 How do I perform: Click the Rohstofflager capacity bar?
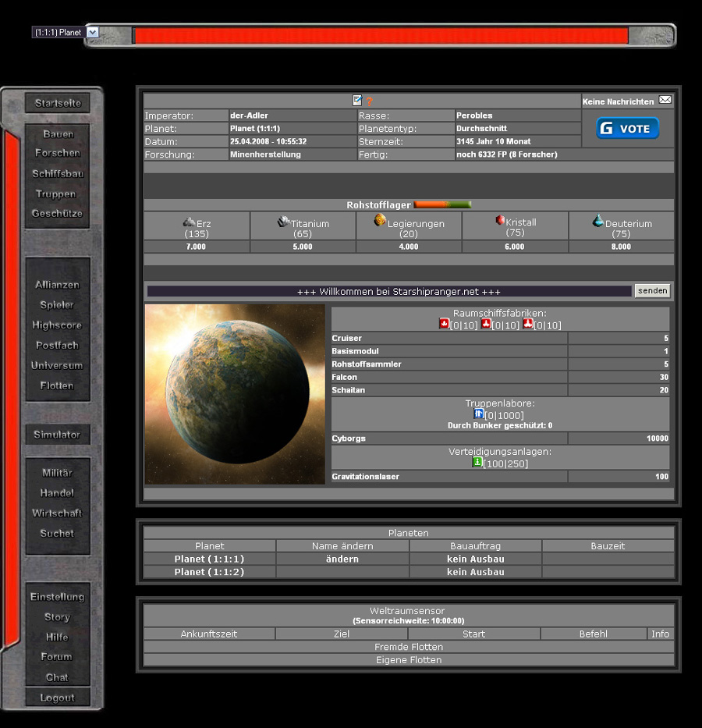(x=442, y=204)
